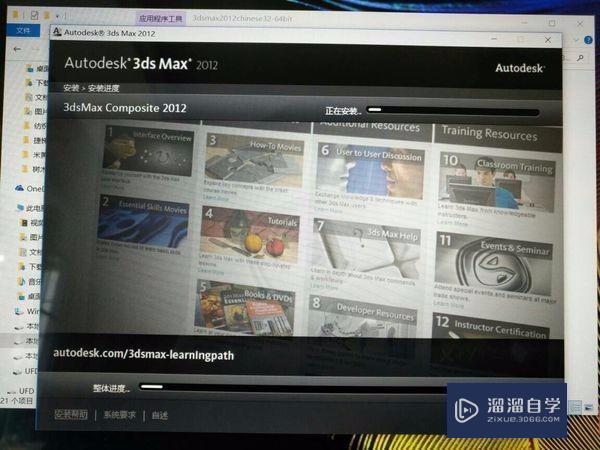Click the 3dsMax Composite 2012 component name

click(125, 108)
